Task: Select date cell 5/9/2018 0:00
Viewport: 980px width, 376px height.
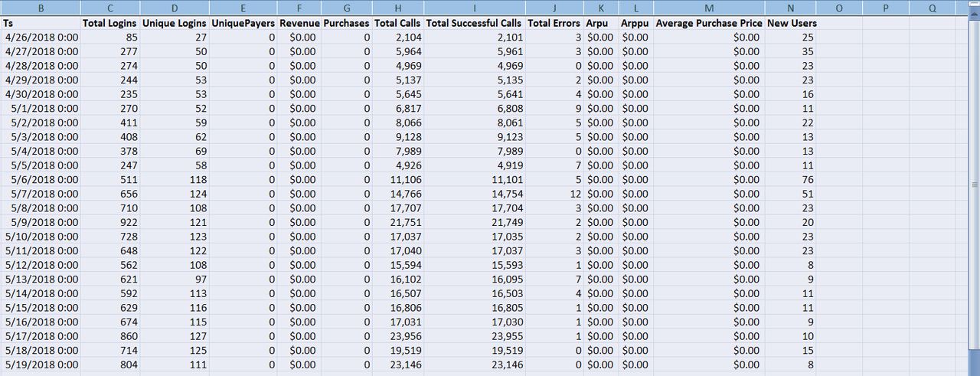Action: click(41, 222)
